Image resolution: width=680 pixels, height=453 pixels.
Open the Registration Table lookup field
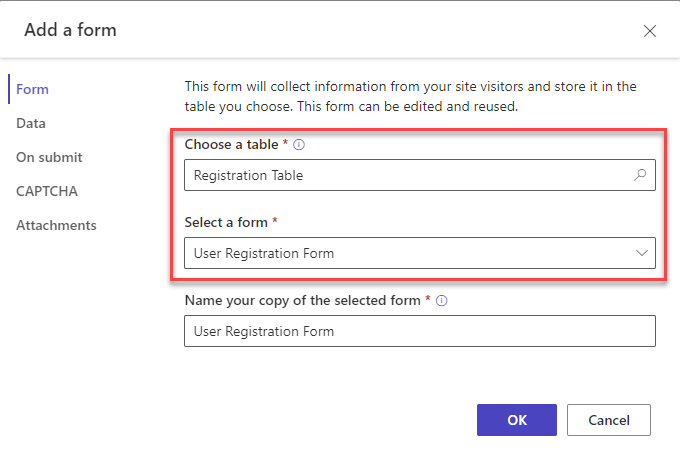(x=405, y=175)
